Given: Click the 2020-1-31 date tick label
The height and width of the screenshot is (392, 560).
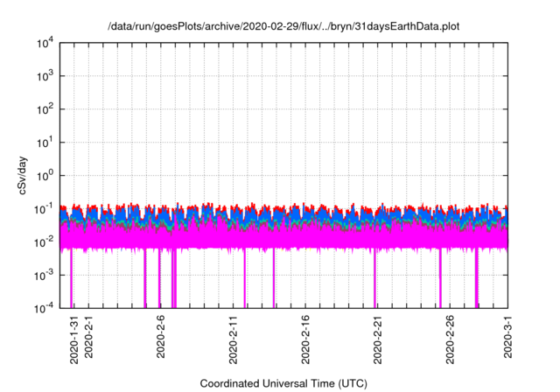Looking at the screenshot, I should click(73, 339).
